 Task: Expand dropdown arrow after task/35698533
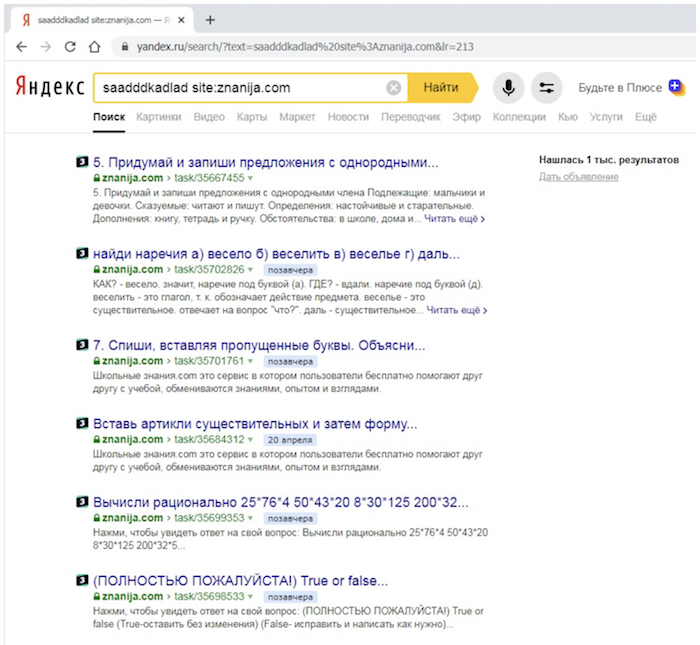tap(250, 597)
